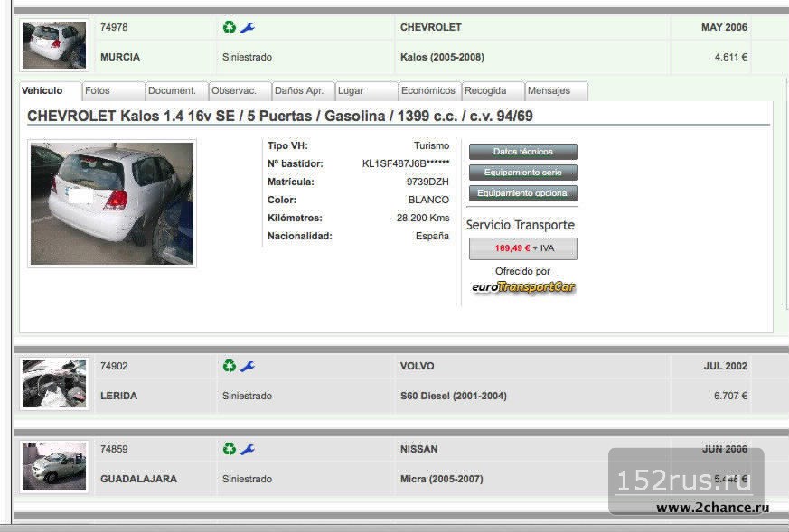Open the Lugar tab
The image size is (789, 532).
tap(367, 91)
